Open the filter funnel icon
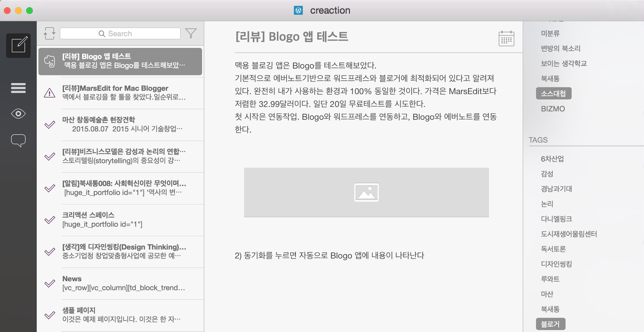 tap(191, 33)
